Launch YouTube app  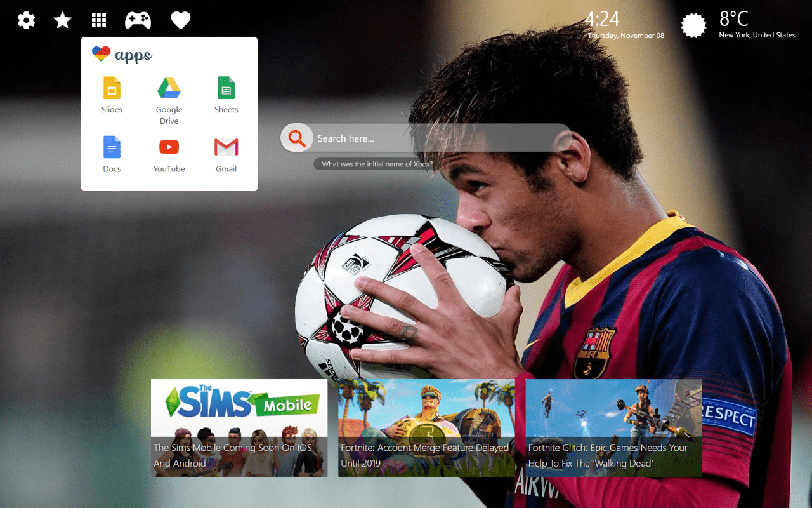point(169,154)
